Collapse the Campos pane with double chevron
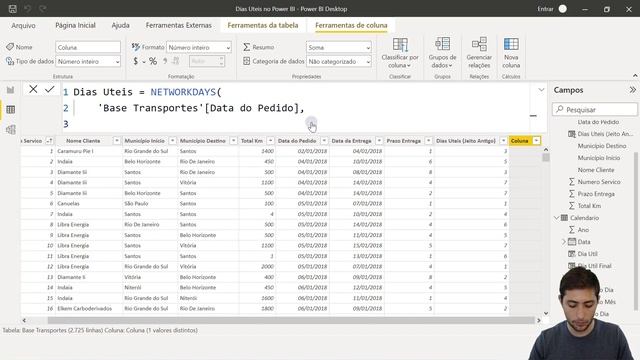The height and width of the screenshot is (360, 640). (x=632, y=90)
